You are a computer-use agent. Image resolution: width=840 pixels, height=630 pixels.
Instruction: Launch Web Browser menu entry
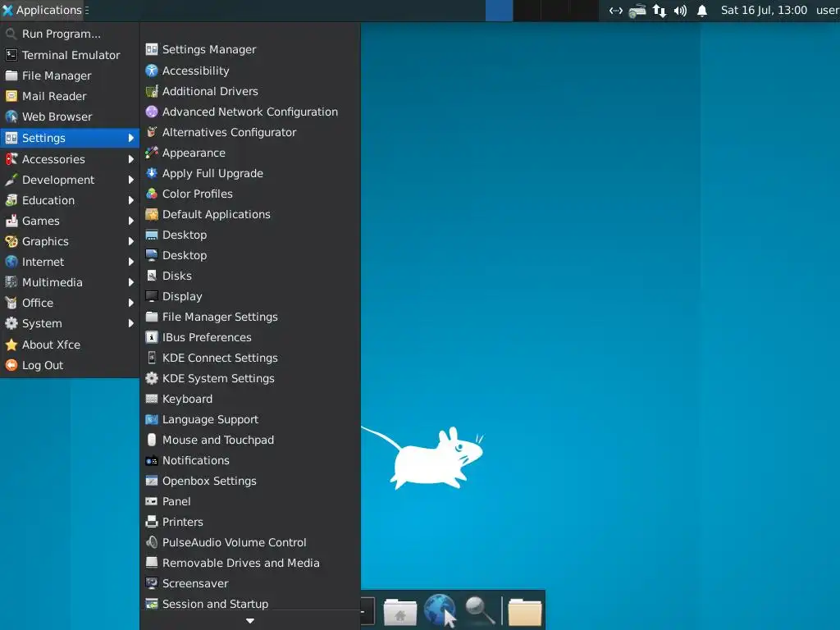tap(70, 116)
